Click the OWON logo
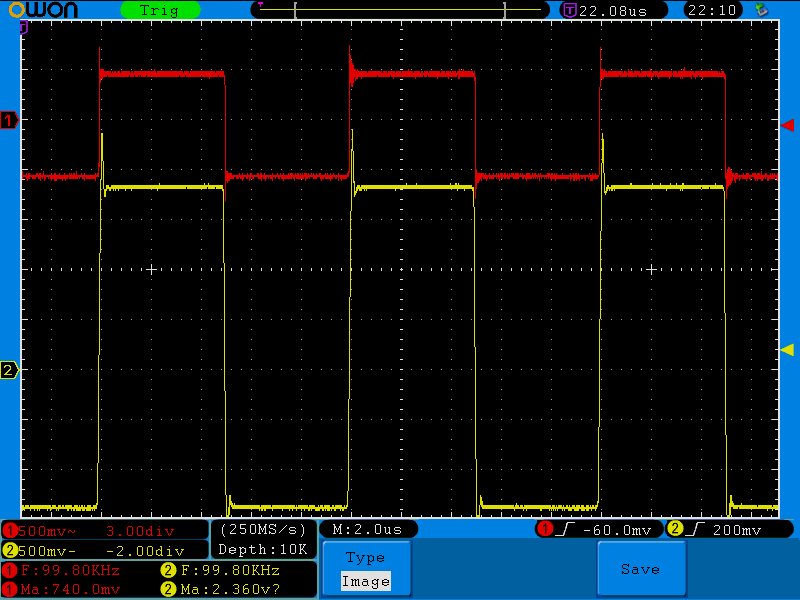The width and height of the screenshot is (800, 600). [x=43, y=10]
